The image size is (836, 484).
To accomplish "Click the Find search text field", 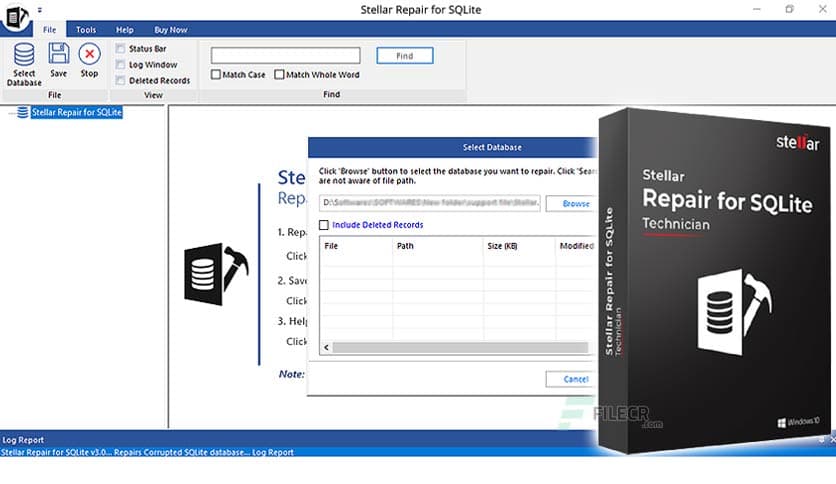I will tap(285, 55).
